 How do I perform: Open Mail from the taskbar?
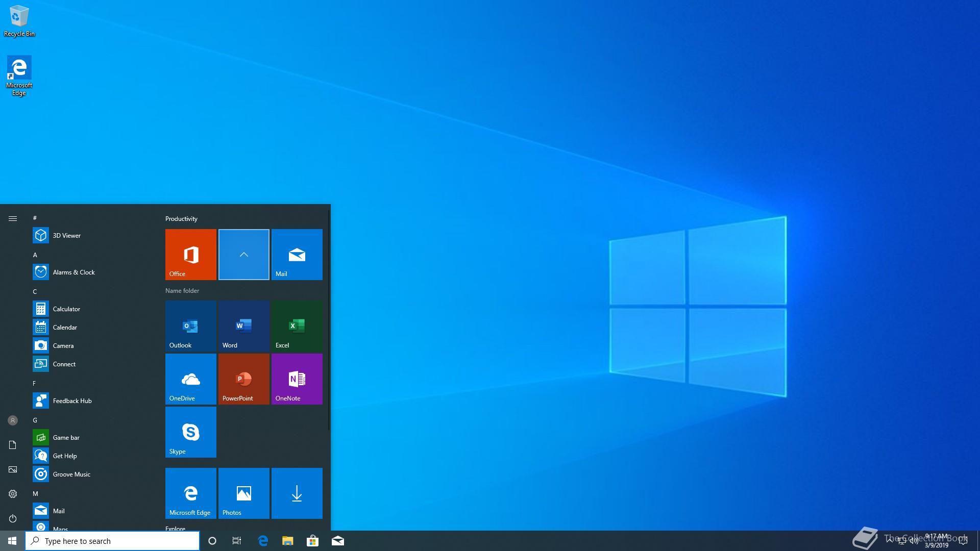click(338, 541)
